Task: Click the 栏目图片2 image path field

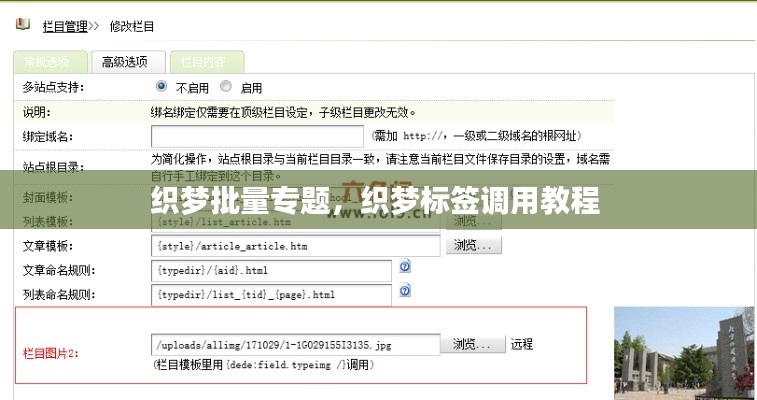Action: [295, 345]
